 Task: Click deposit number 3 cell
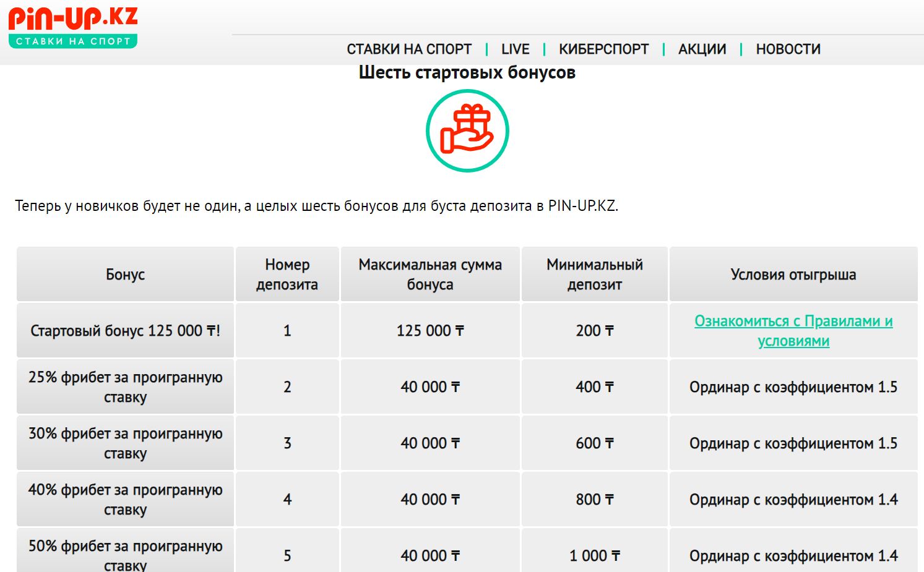coord(287,443)
